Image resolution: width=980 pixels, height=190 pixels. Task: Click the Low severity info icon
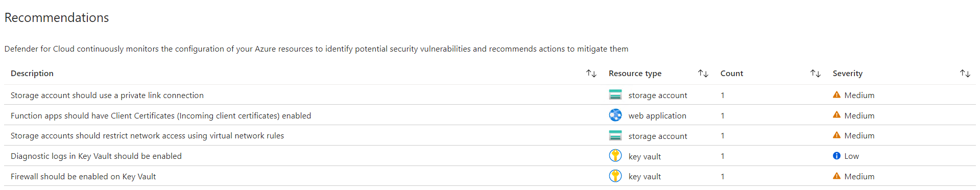(x=836, y=156)
